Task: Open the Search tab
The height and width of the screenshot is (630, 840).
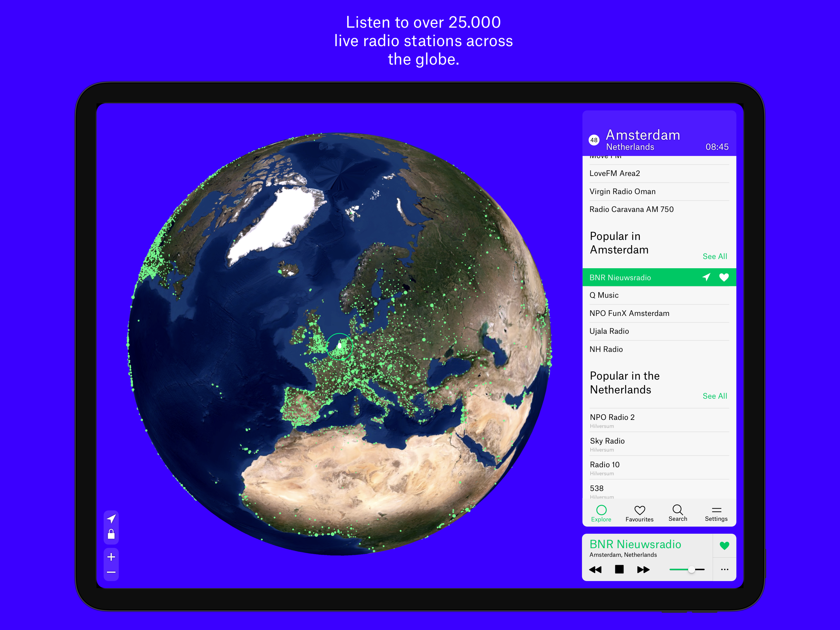Action: [677, 513]
